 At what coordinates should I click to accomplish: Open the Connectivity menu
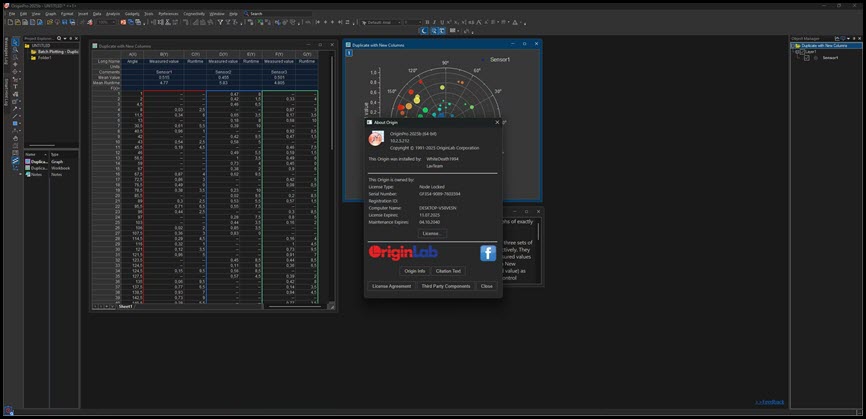[x=194, y=13]
